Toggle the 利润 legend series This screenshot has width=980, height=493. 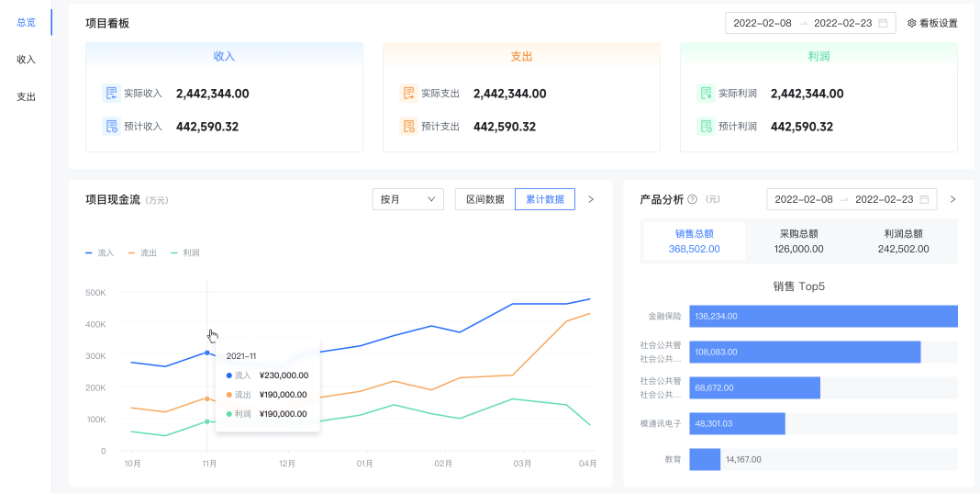(x=185, y=252)
